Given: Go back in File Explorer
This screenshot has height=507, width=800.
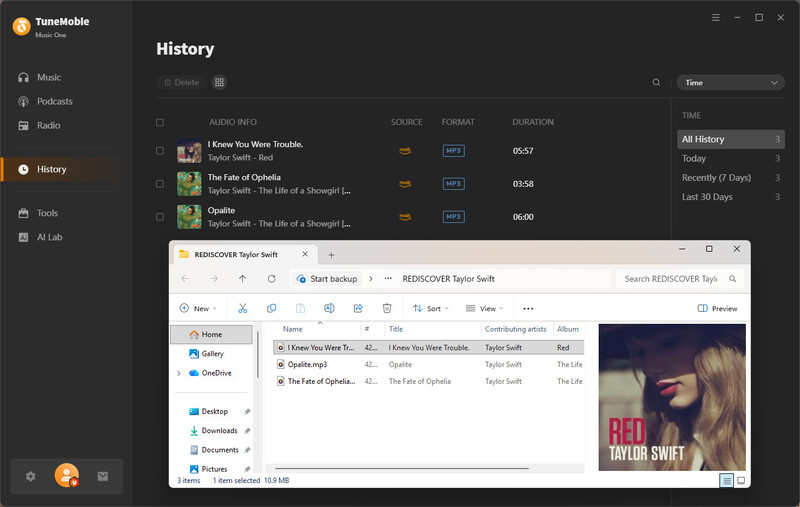Looking at the screenshot, I should (185, 279).
